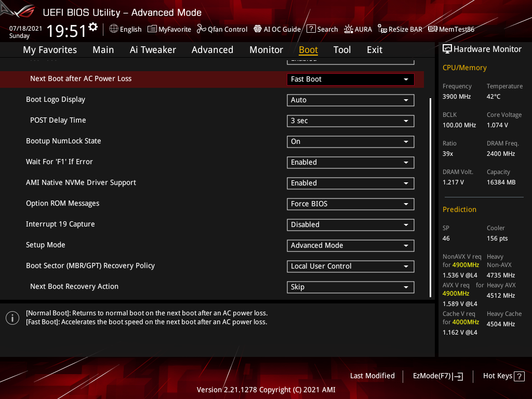Open the Exit menu
This screenshot has width=532, height=399.
pos(374,49)
